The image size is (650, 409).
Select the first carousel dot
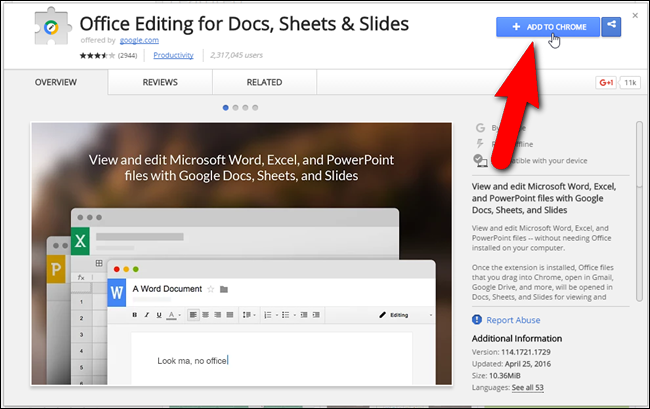226,108
